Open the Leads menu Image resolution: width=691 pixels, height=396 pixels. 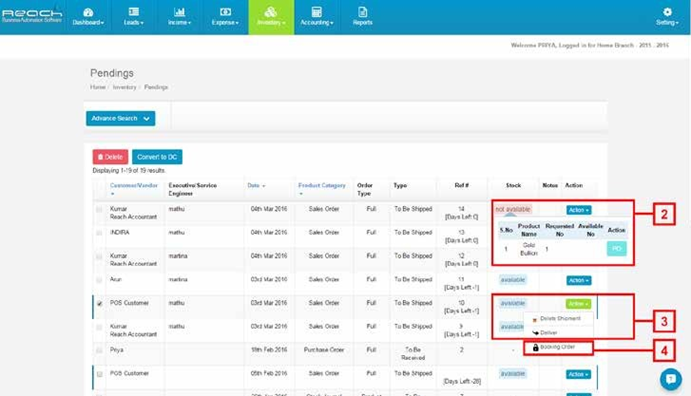[134, 17]
